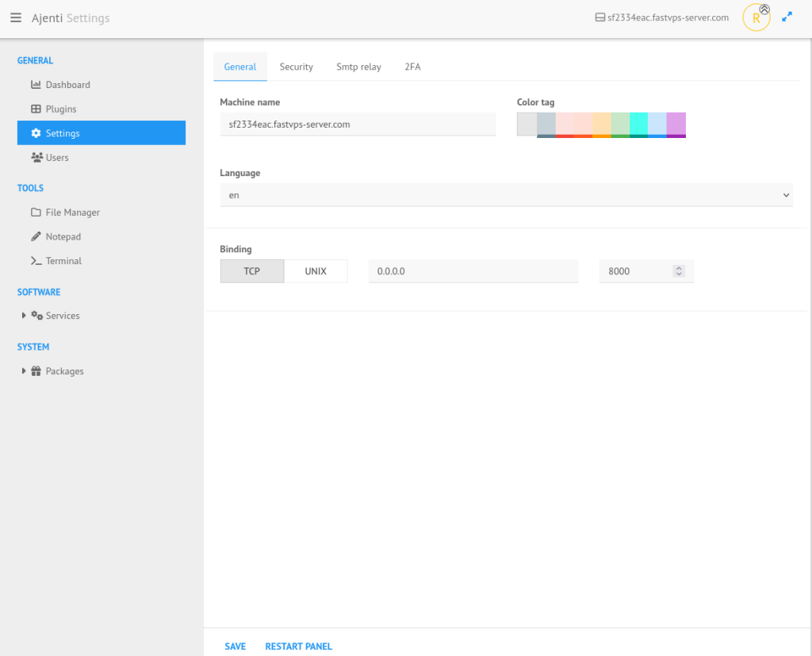Choose the purple color tag swatch

tap(676, 125)
